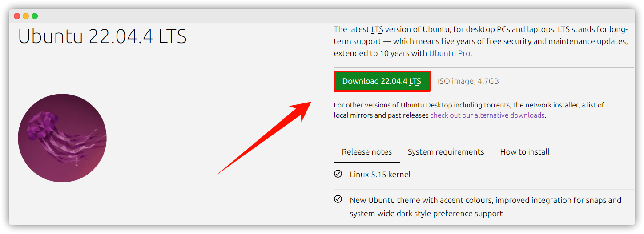This screenshot has width=644, height=234.
Task: Switch to the Release notes tab
Action: pyautogui.click(x=366, y=152)
